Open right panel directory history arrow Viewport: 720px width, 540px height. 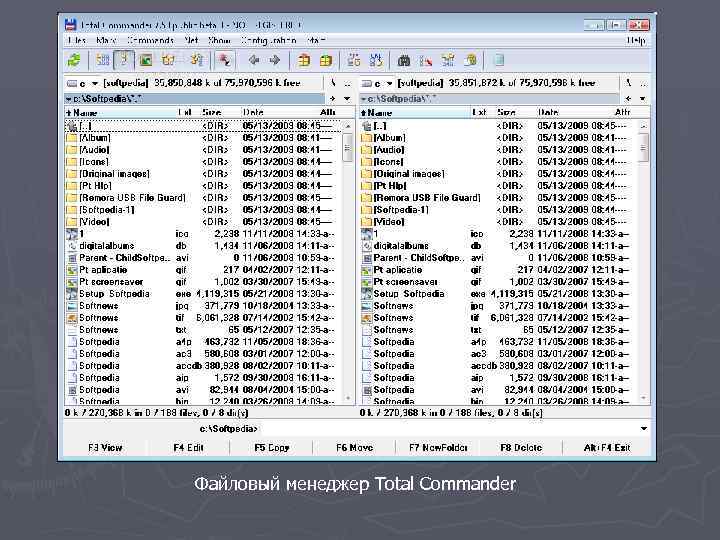tap(642, 99)
